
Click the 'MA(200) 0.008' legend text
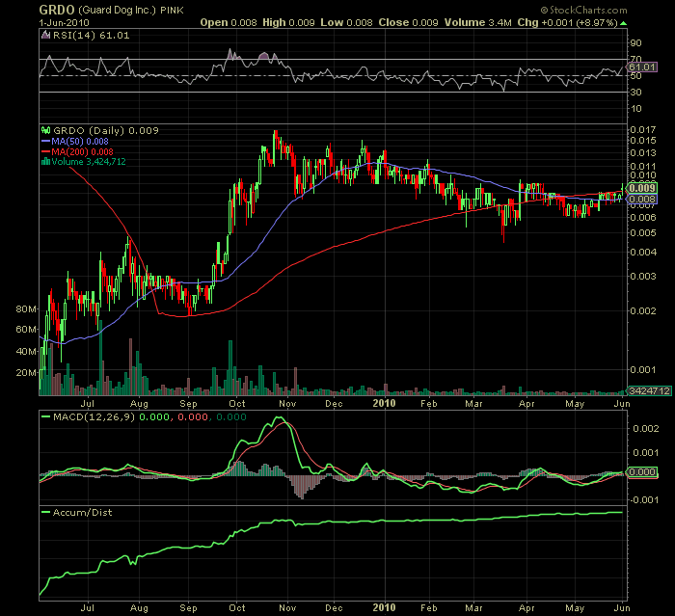[x=82, y=151]
